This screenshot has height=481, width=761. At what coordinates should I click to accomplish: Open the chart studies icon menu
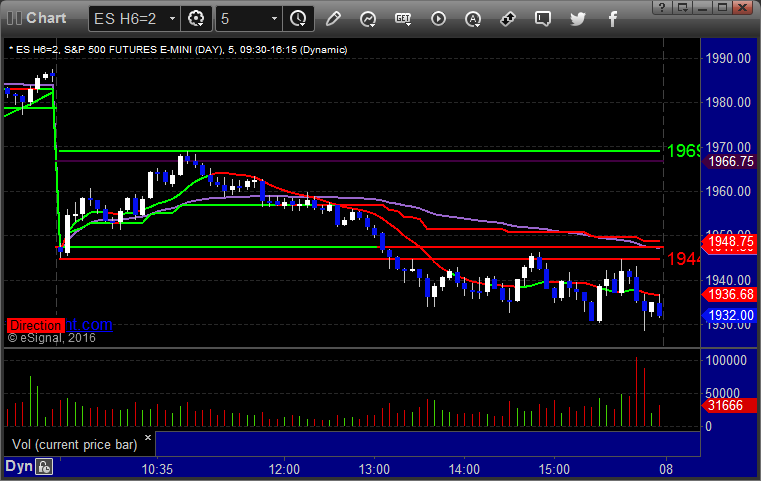pyautogui.click(x=368, y=19)
